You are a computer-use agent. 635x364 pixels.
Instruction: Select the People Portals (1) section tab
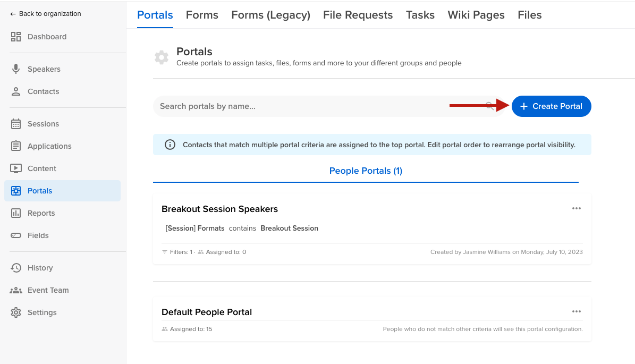[x=366, y=171]
